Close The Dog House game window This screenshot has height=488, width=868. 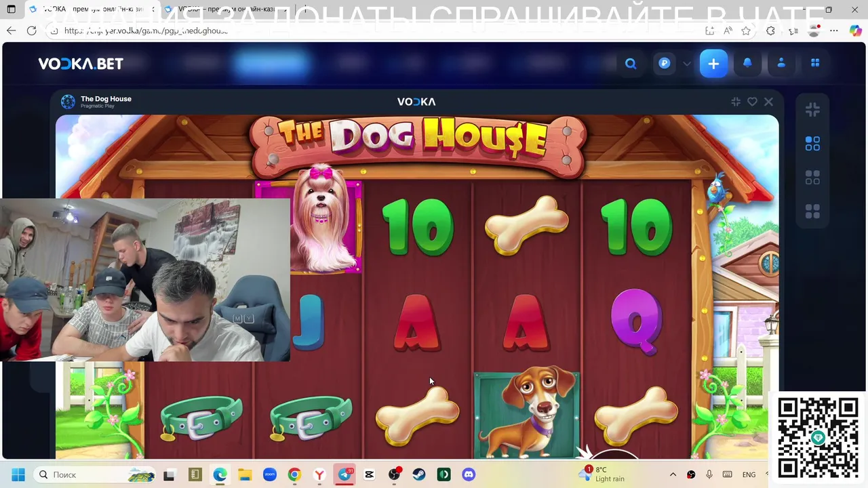click(x=768, y=102)
